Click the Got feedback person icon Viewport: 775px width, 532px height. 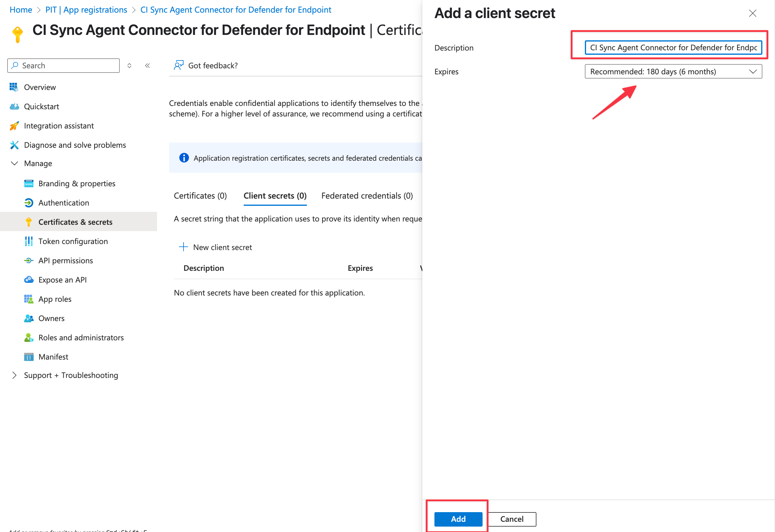[178, 65]
